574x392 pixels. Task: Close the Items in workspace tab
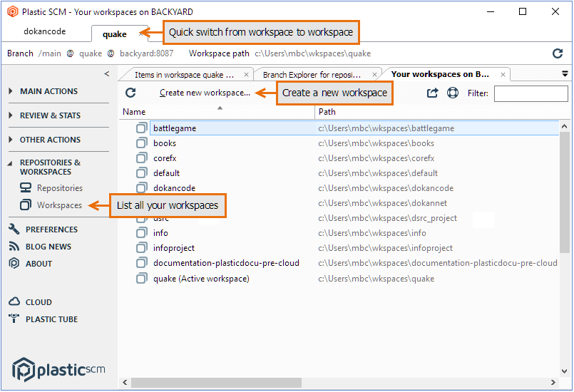[247, 75]
